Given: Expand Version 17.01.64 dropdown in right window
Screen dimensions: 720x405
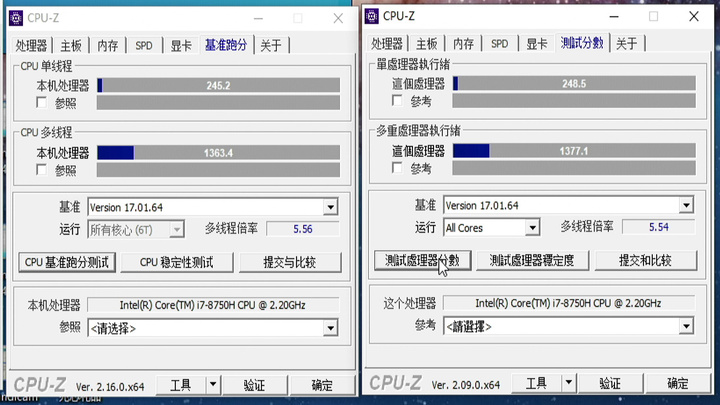Looking at the screenshot, I should 686,205.
